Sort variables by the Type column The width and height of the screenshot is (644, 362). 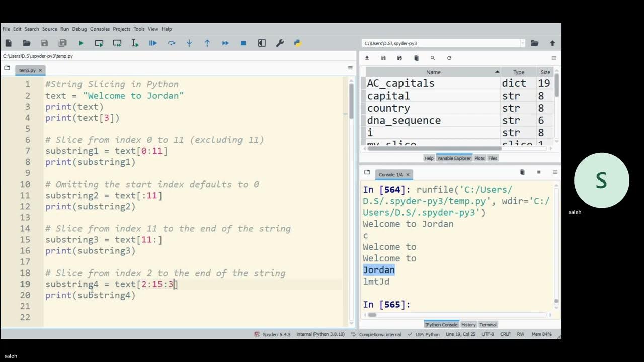(519, 72)
